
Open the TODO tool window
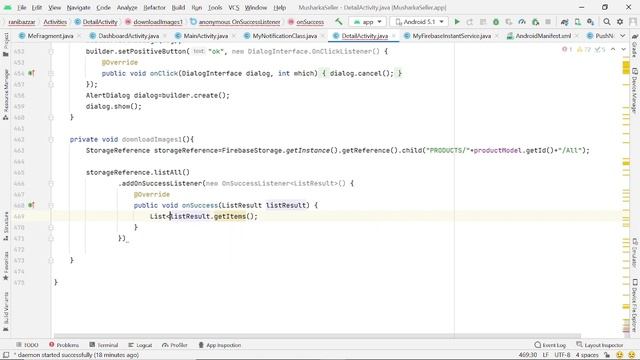[27, 345]
